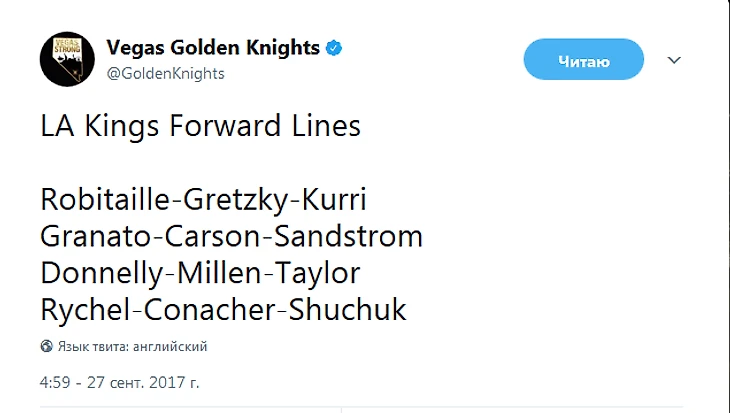Click the name Conacher in the tweet
Viewport: 730px width, 413px height.
[212, 310]
